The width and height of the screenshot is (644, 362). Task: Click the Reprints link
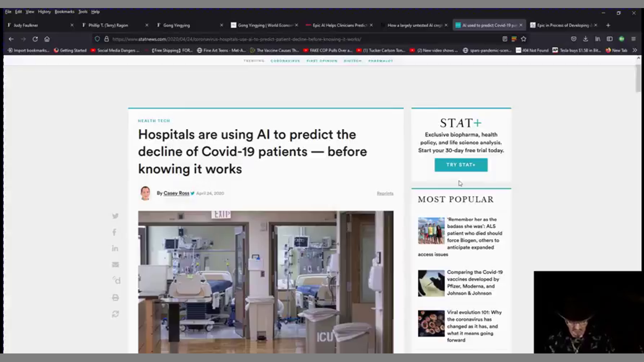coord(385,194)
